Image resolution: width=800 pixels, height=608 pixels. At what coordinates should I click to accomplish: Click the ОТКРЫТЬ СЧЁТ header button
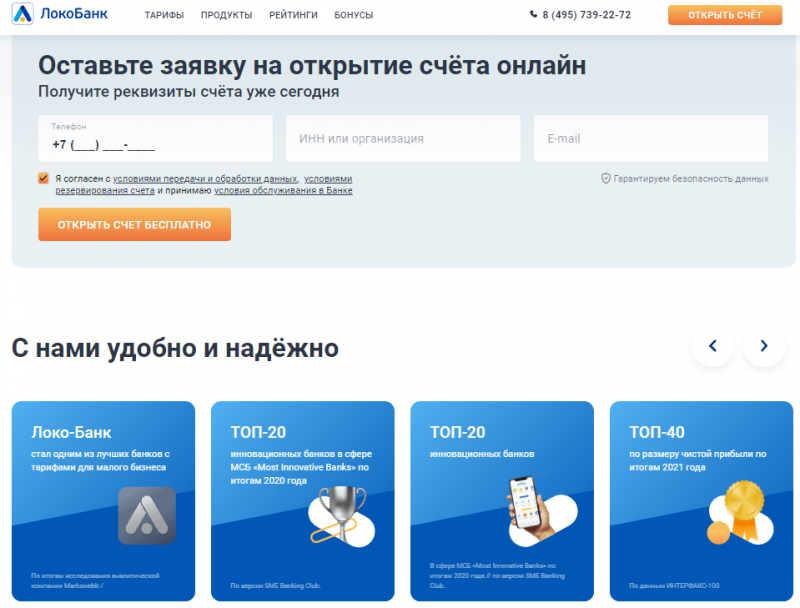tap(725, 15)
